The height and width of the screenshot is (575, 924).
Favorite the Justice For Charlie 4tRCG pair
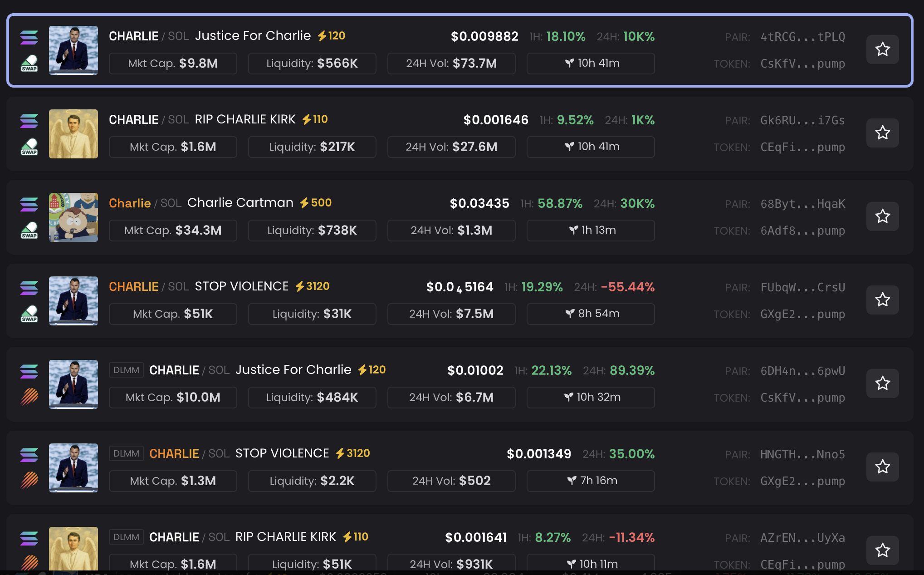[x=882, y=49]
